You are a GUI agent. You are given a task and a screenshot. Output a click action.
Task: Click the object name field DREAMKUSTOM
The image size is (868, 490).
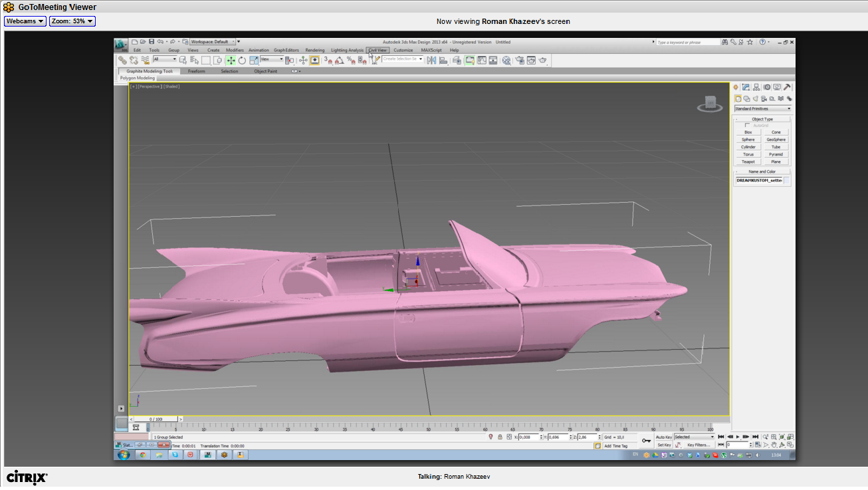point(759,180)
